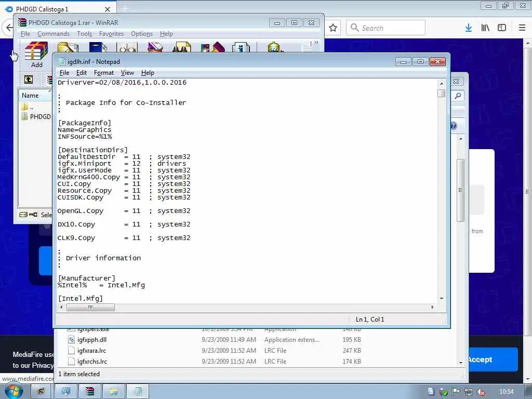
Task: Click the WinRAR up-one-level arrow icon
Action: pos(29,79)
